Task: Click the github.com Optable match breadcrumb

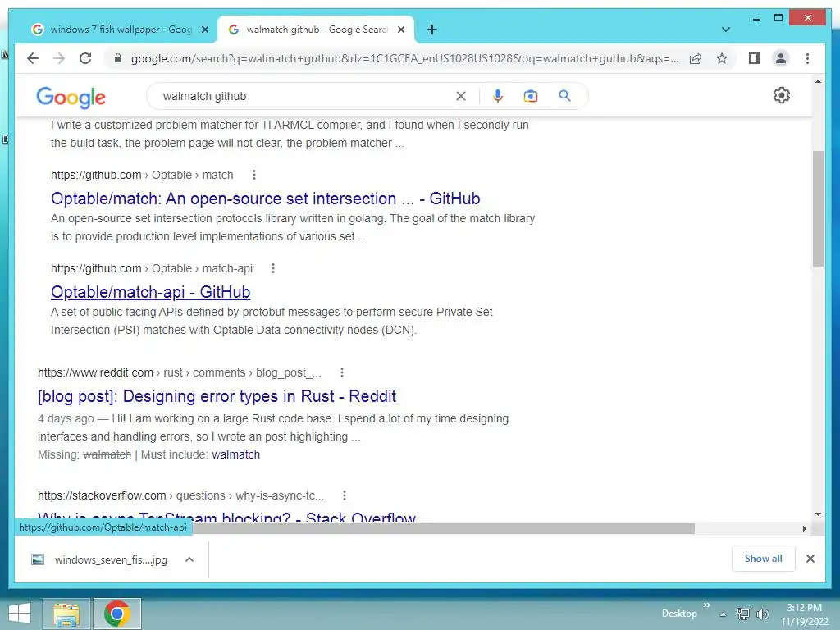Action: pos(142,175)
